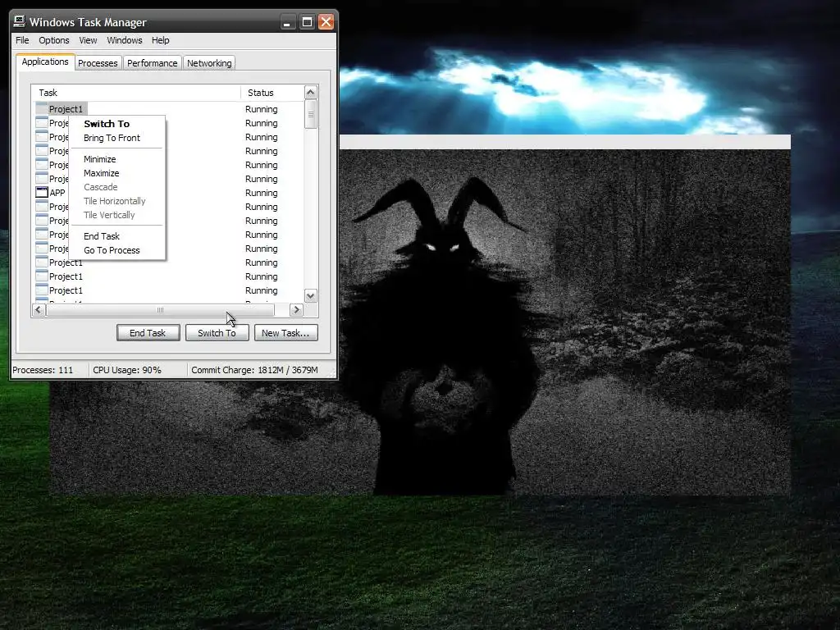Minimize the Windows Task Manager window
Image resolution: width=840 pixels, height=630 pixels.
pos(288,22)
